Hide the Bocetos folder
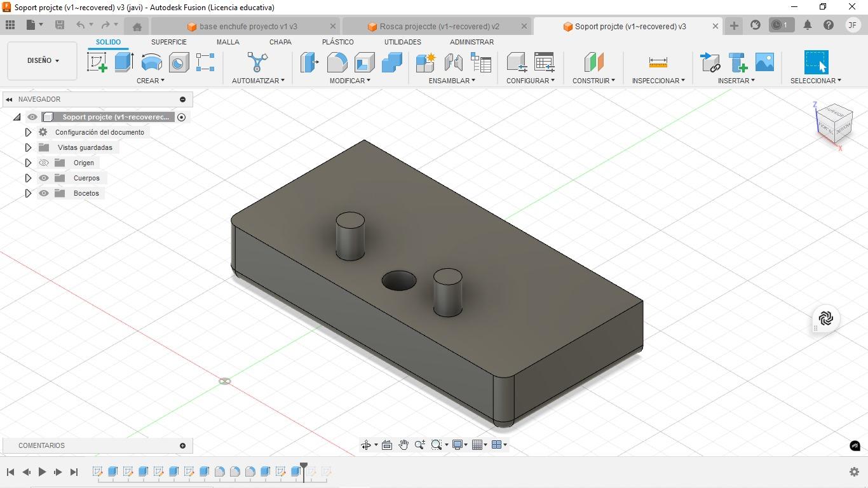The height and width of the screenshot is (488, 868). [44, 193]
